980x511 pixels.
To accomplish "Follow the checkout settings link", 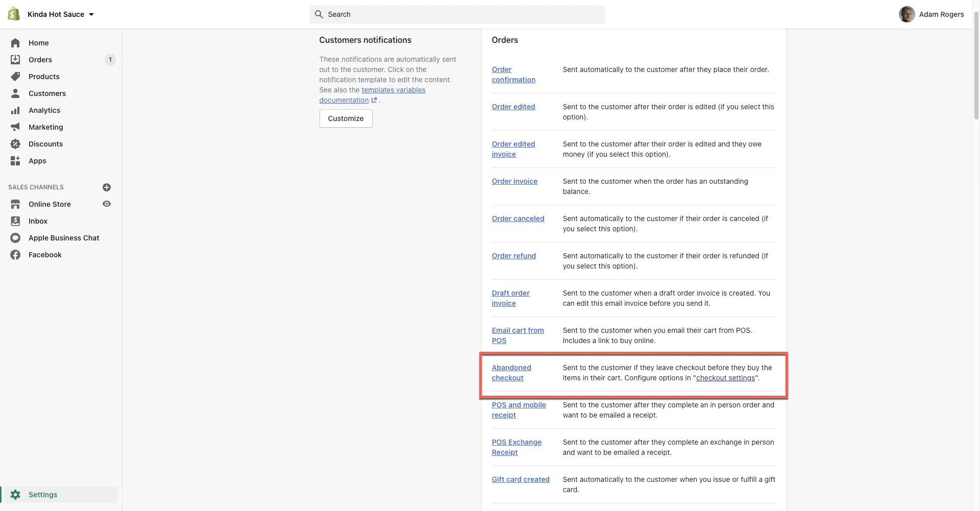I will click(725, 378).
